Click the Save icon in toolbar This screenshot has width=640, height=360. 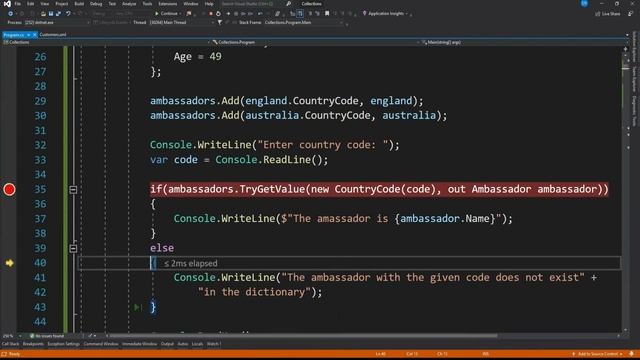(x=51, y=13)
